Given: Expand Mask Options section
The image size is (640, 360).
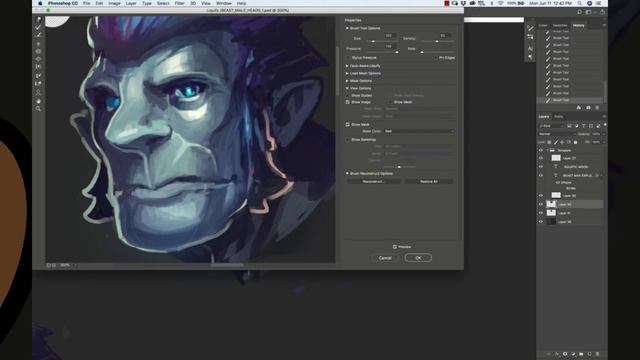Looking at the screenshot, I should [347, 81].
